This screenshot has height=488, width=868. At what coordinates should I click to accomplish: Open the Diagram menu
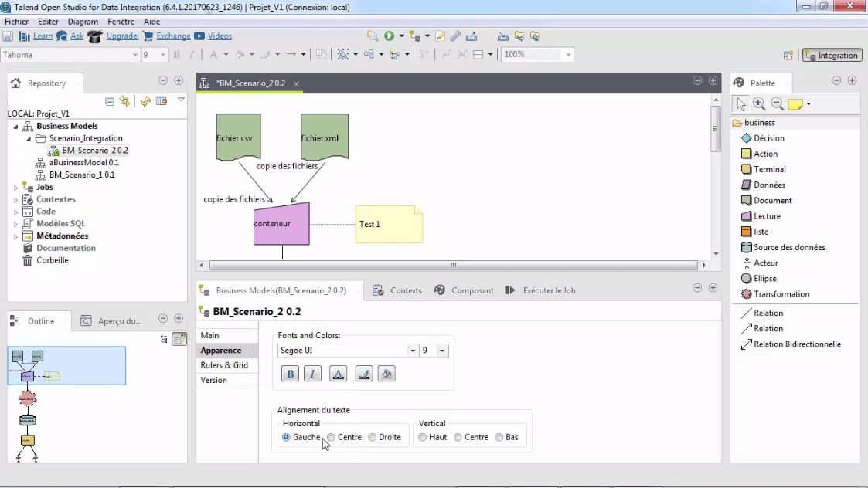(x=83, y=22)
